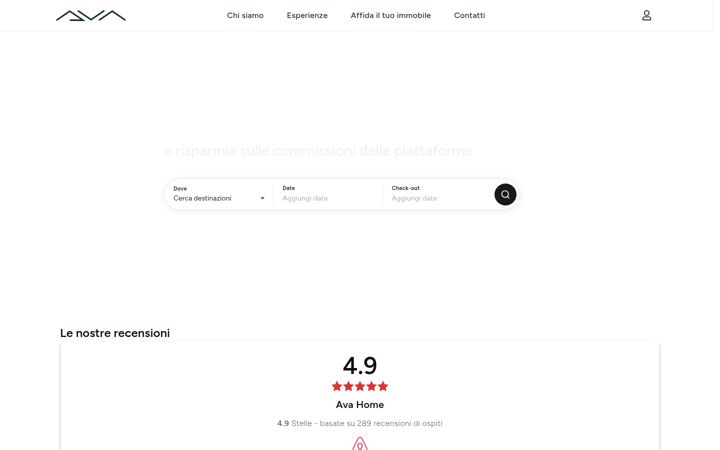
Task: Select the Check-out date field
Action: click(437, 194)
